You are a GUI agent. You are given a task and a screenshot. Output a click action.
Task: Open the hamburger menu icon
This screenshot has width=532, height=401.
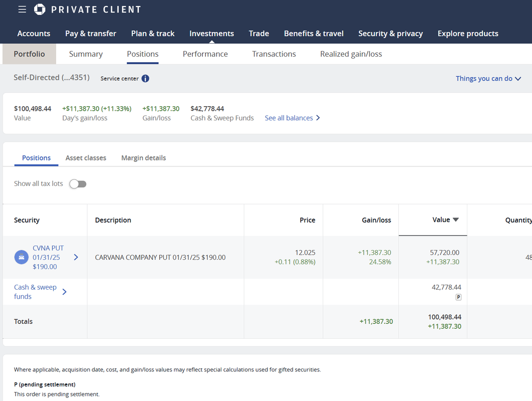click(22, 10)
